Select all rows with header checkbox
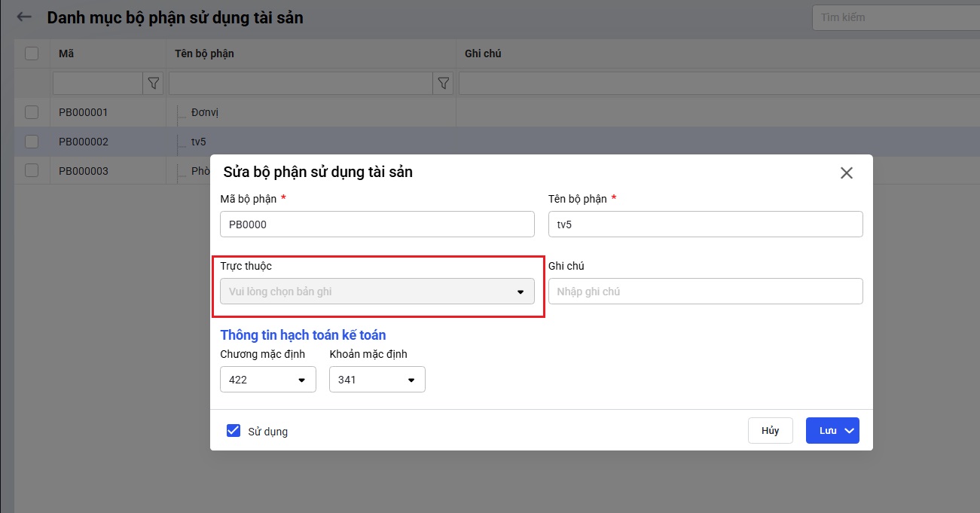Viewport: 980px width, 513px height. [32, 53]
